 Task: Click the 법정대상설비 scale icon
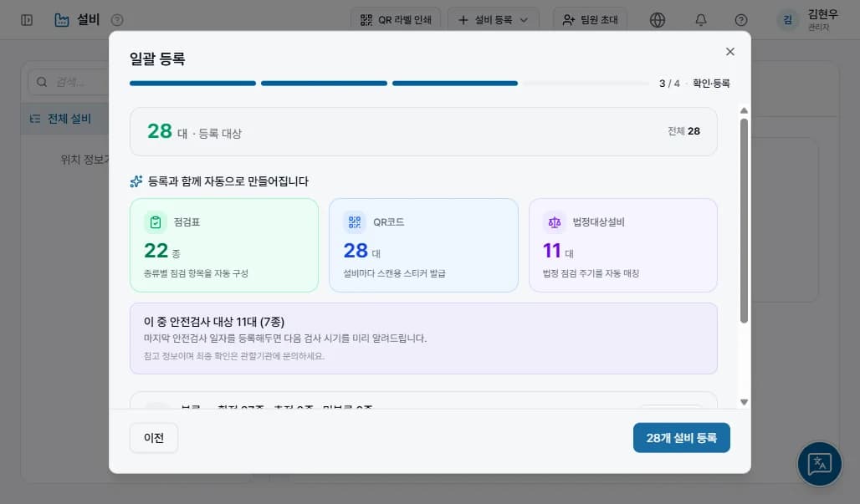pyautogui.click(x=554, y=222)
